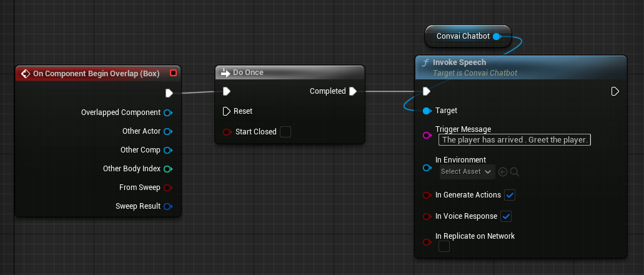Click the Sweep Result output pin

pos(167,206)
